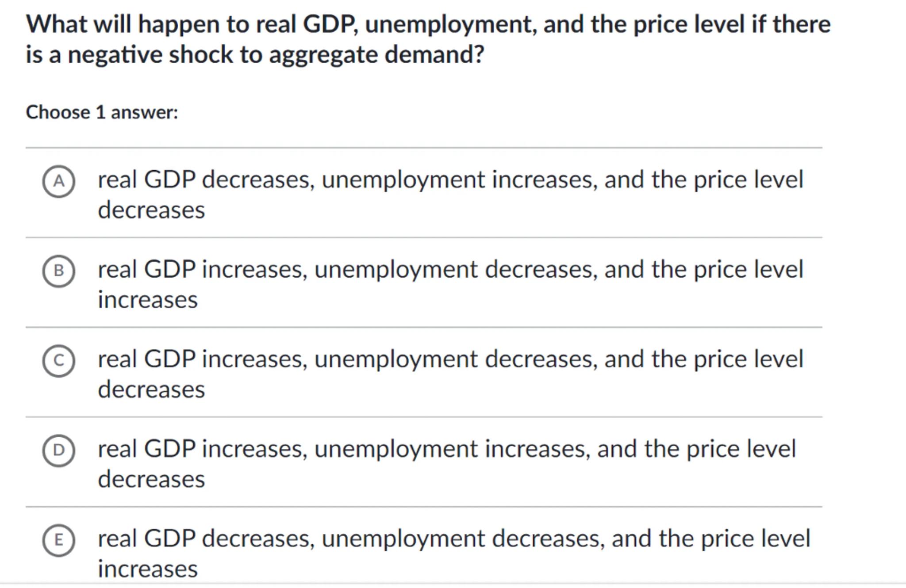Click the question heading about real GDP
This screenshot has width=906, height=588.
[428, 25]
